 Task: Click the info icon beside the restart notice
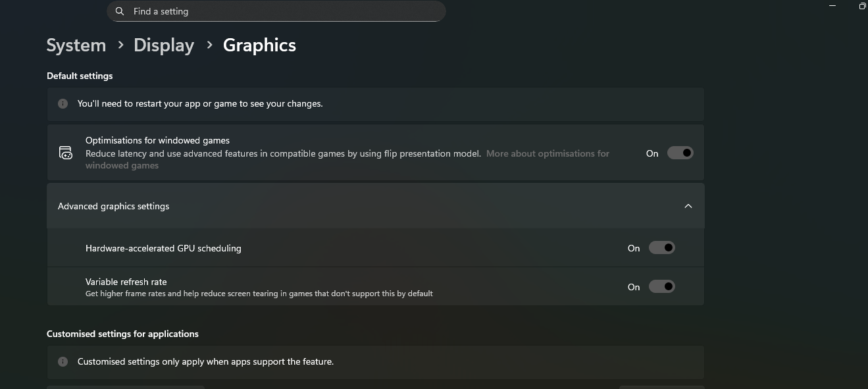point(63,103)
